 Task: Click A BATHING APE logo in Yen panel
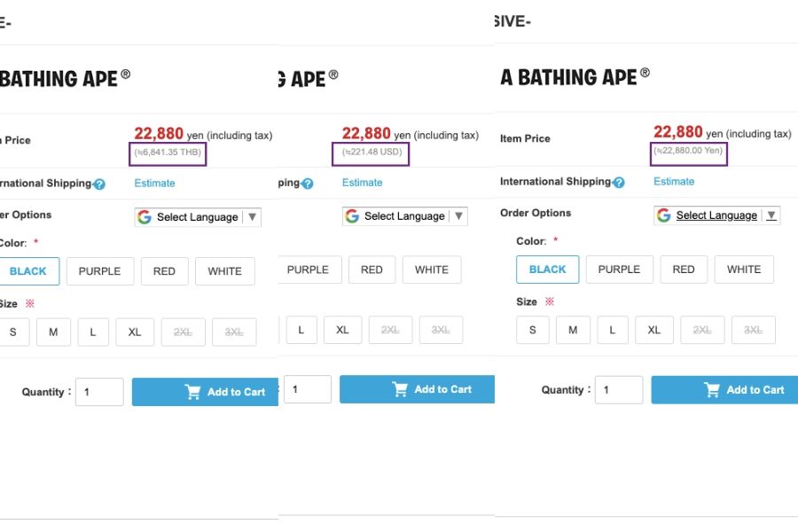(575, 77)
